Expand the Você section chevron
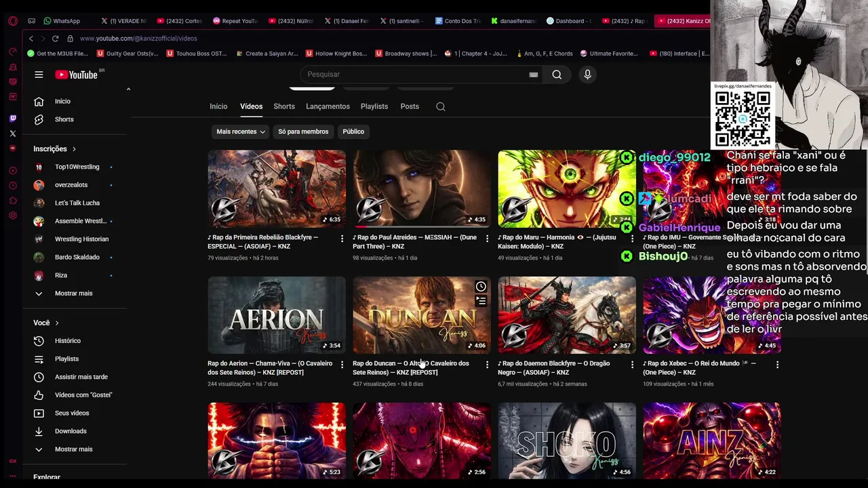This screenshot has height=488, width=868. [57, 323]
